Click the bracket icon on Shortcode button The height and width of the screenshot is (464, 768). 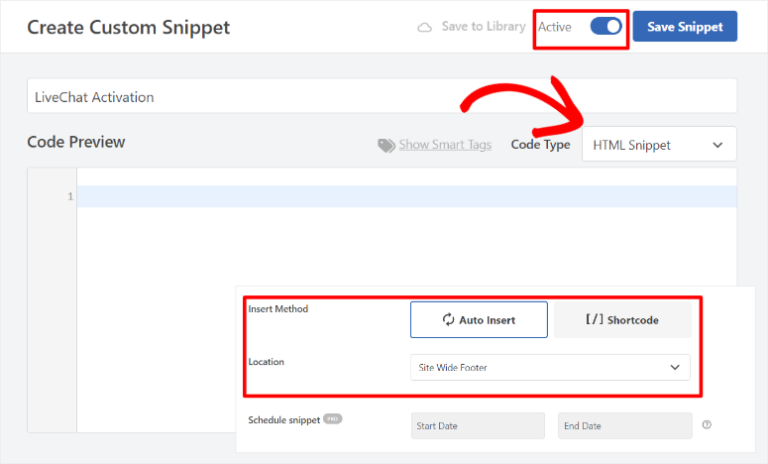592,320
